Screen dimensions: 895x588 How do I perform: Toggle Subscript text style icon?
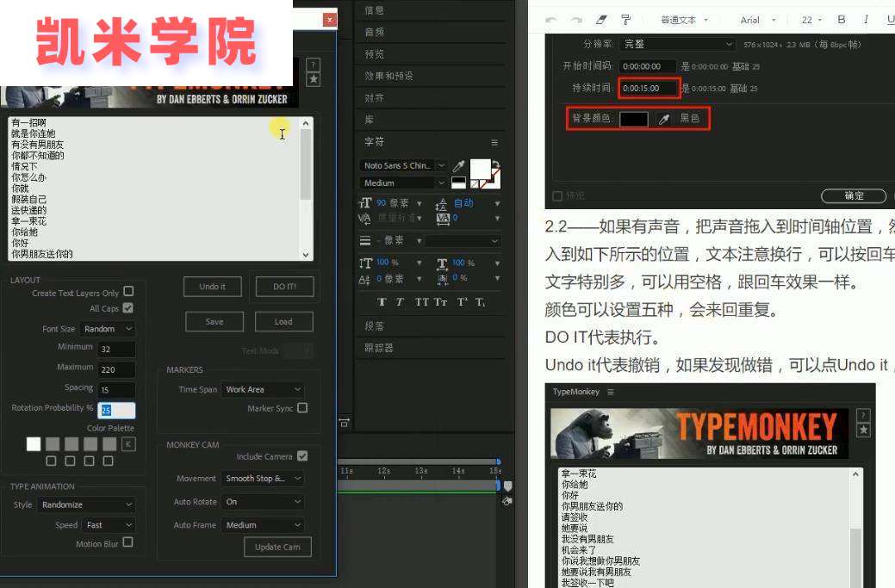(x=480, y=301)
